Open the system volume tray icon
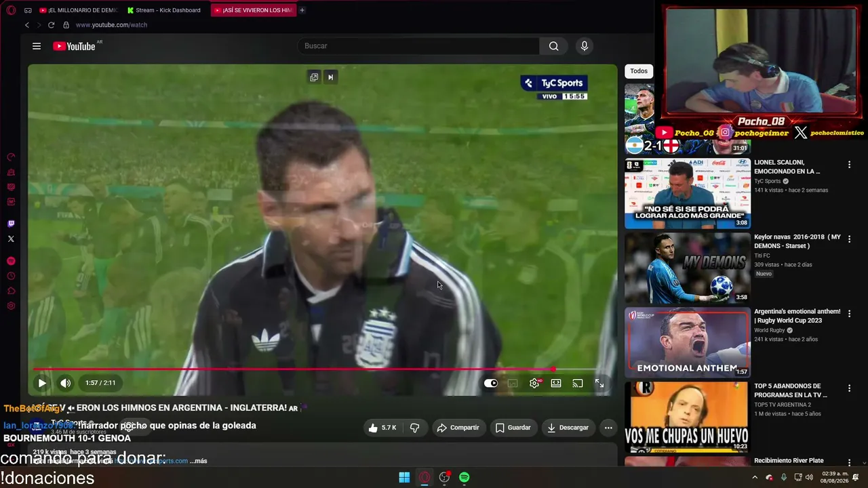This screenshot has height=488, width=868. (x=809, y=477)
